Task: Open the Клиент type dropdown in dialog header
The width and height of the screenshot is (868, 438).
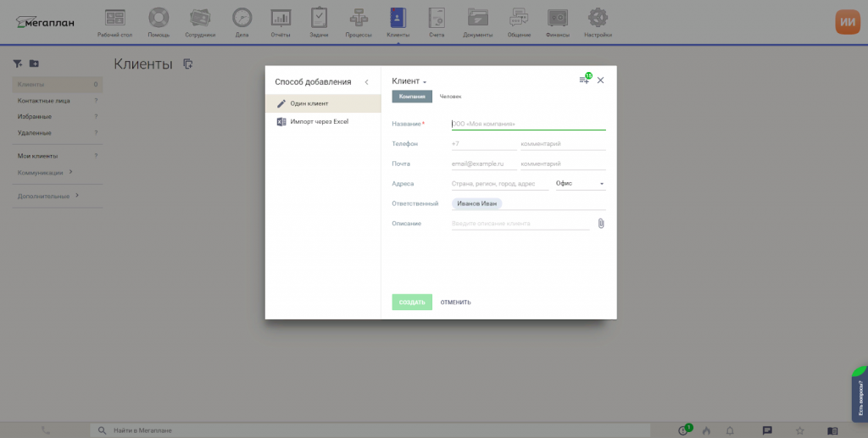Action: click(x=409, y=81)
